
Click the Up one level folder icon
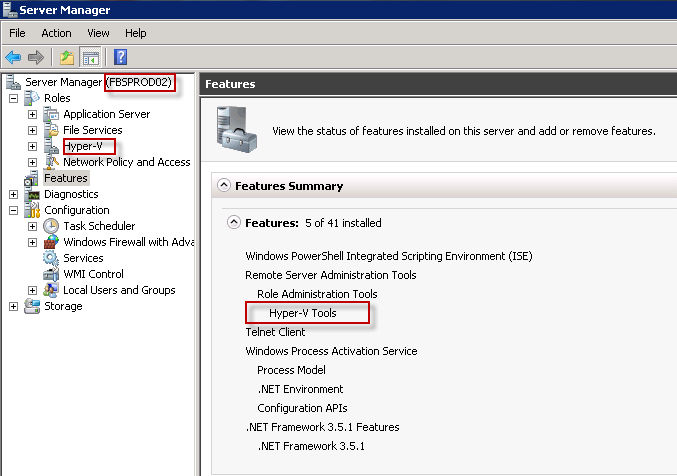pos(67,57)
